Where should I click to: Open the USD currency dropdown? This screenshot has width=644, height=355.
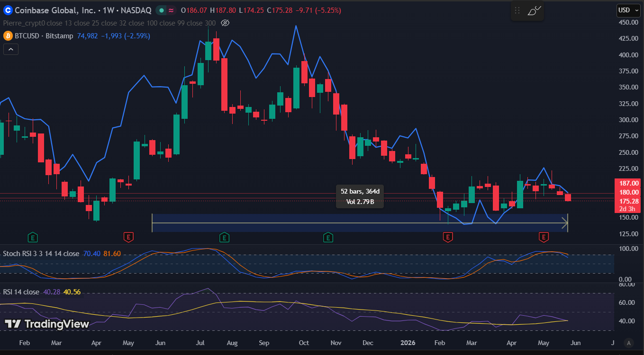click(x=627, y=10)
